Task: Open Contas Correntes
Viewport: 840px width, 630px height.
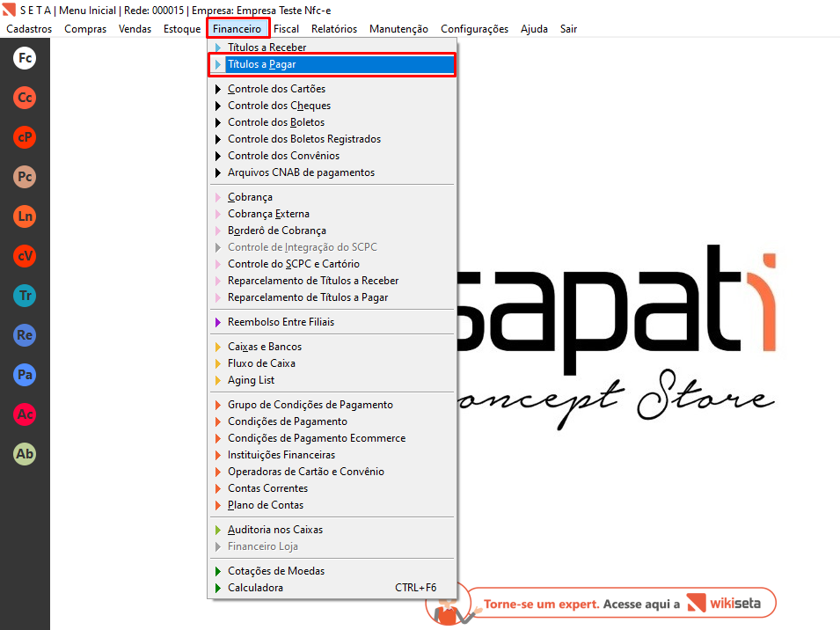Action: [332, 488]
